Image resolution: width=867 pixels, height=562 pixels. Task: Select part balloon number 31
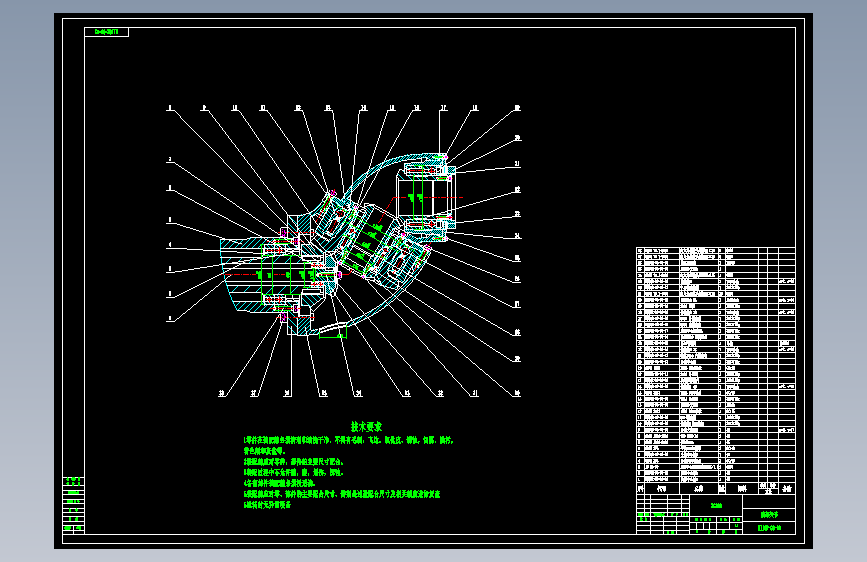(x=474, y=393)
